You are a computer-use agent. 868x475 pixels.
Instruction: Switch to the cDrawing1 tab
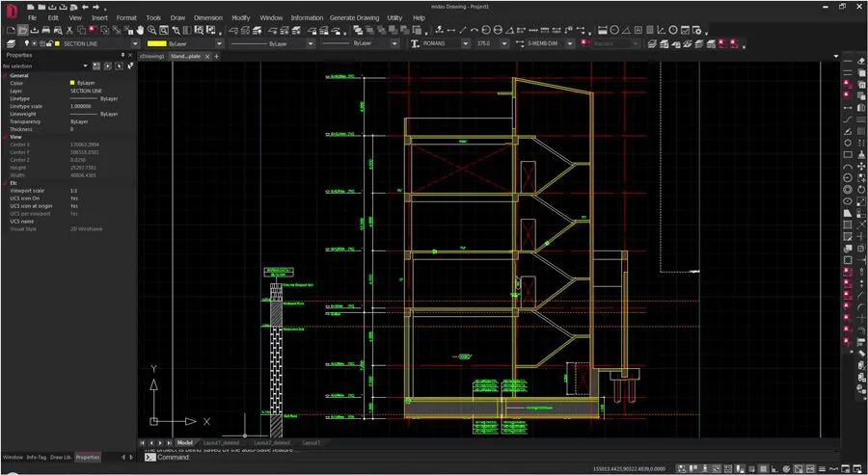coord(152,57)
